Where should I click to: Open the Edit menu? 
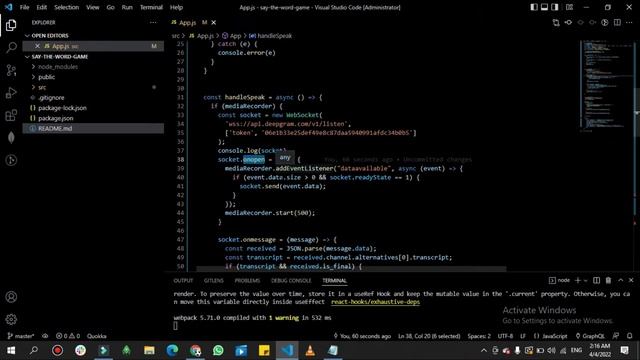(x=42, y=7)
